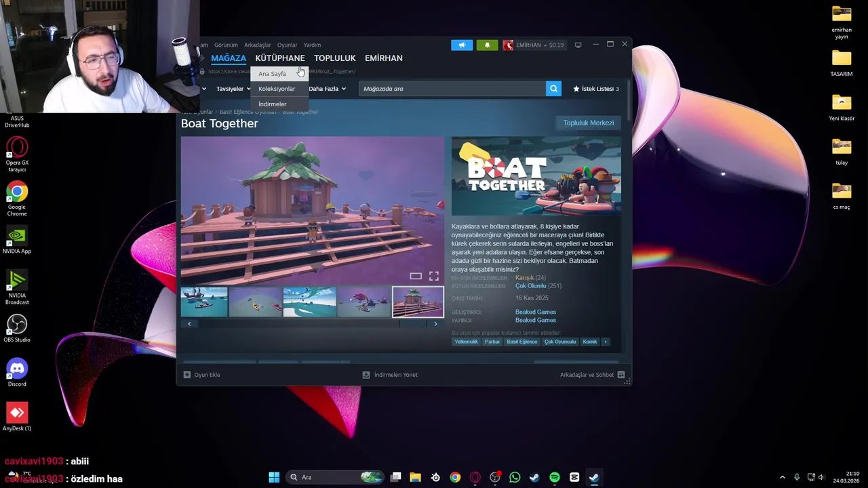Image resolution: width=868 pixels, height=488 pixels.
Task: Open File Explorer from the taskbar
Action: coord(415,477)
